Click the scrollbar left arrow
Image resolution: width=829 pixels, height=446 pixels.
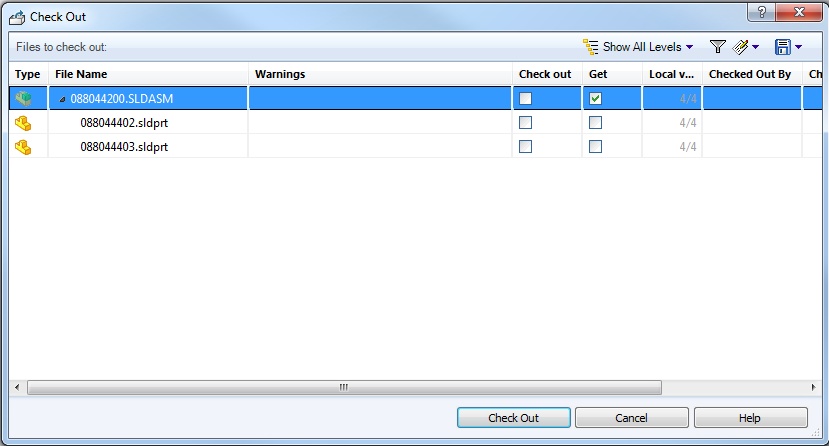(x=17, y=387)
